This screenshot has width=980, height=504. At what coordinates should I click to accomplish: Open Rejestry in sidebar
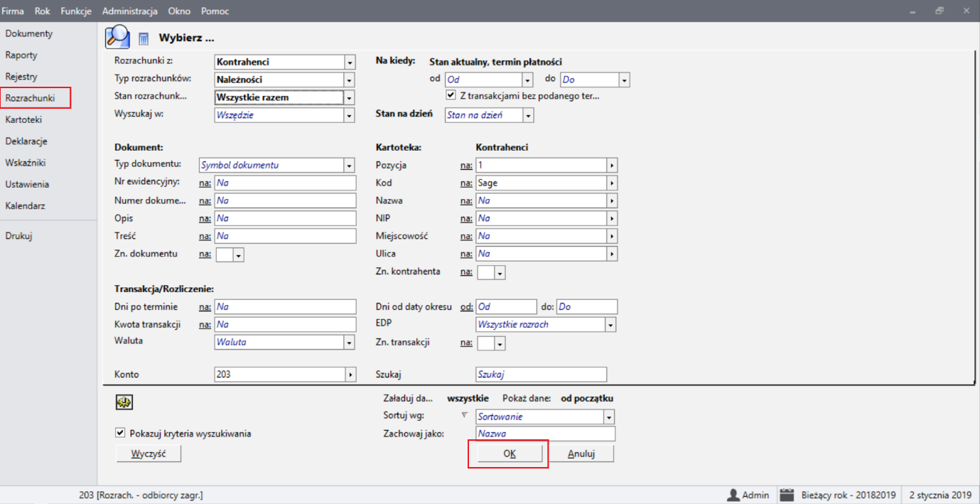tap(21, 76)
